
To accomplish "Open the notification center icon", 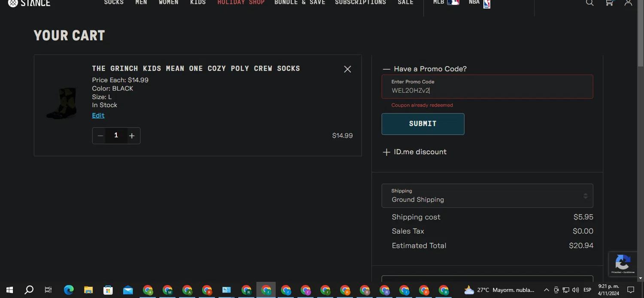I will coord(631,290).
